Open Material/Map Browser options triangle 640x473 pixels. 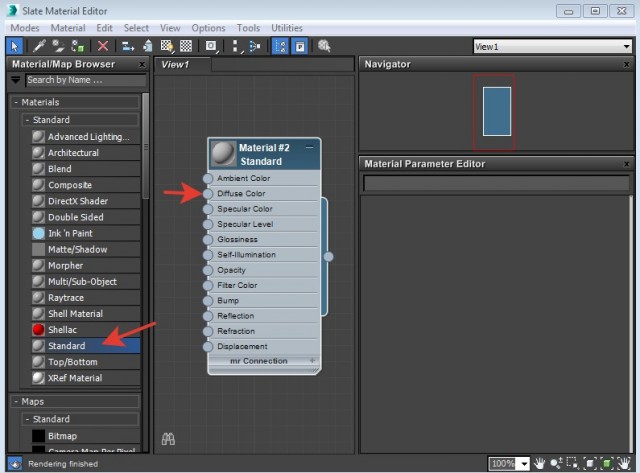[16, 80]
